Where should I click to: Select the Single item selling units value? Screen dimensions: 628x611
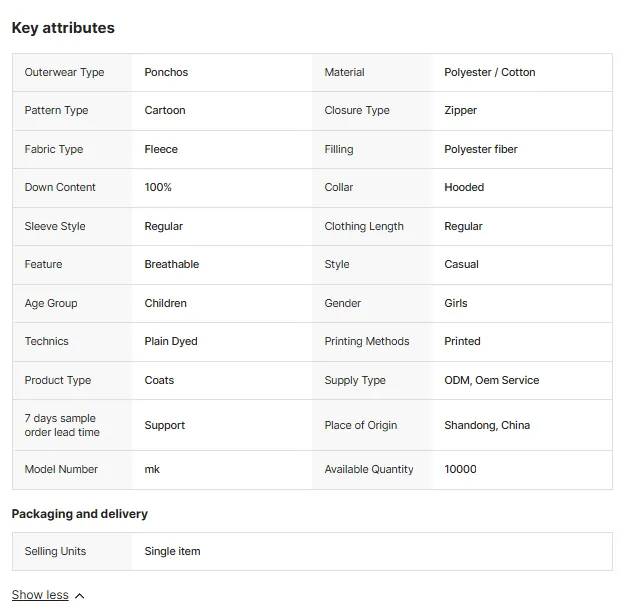pos(172,551)
